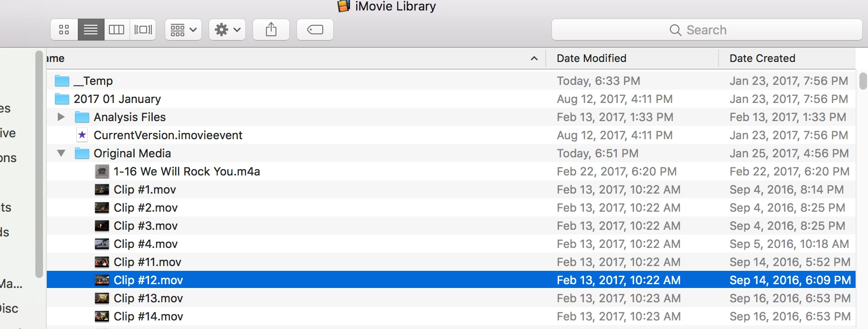Viewport: 868px width, 329px height.
Task: Click the sidebar vertical scrollbar
Action: tap(39, 164)
